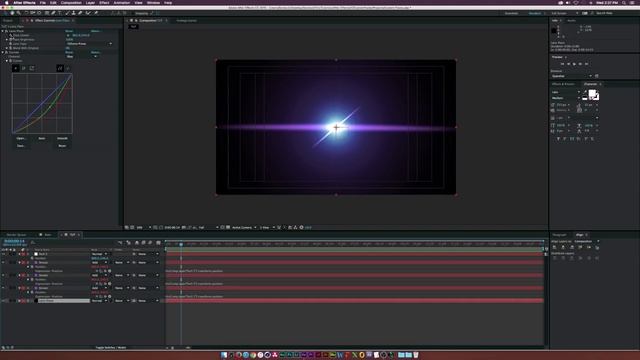The width and height of the screenshot is (640, 360).
Task: Click the eyedropper in Character panel
Action: click(x=584, y=92)
